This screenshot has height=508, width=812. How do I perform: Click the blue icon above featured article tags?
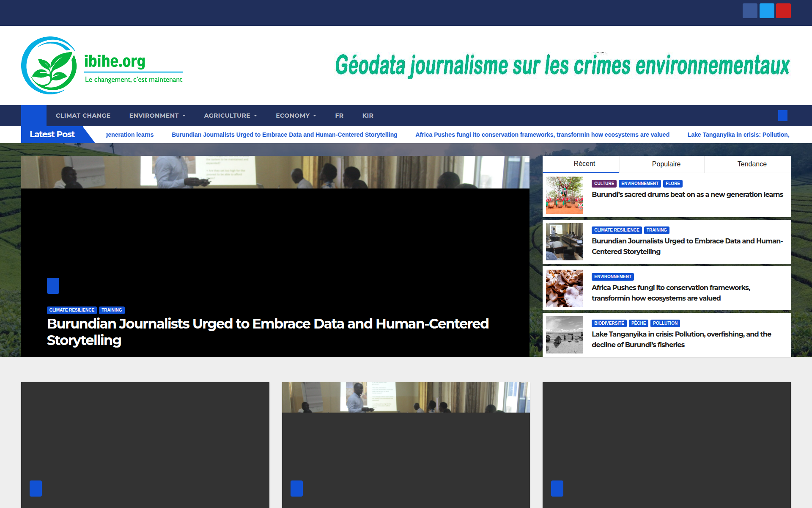53,286
